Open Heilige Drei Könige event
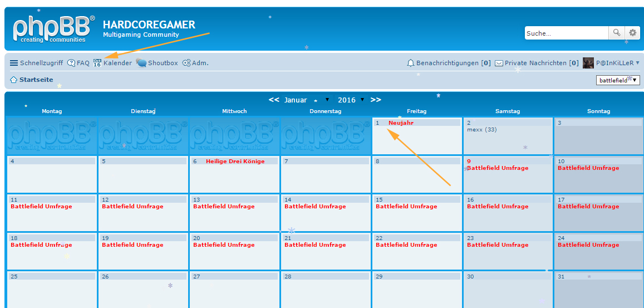The image size is (644, 308). (235, 161)
